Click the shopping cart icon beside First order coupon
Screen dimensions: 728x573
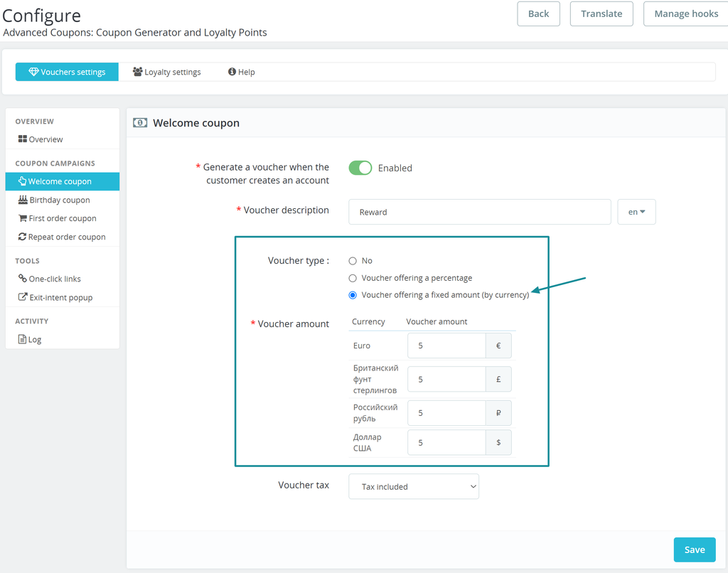point(22,218)
